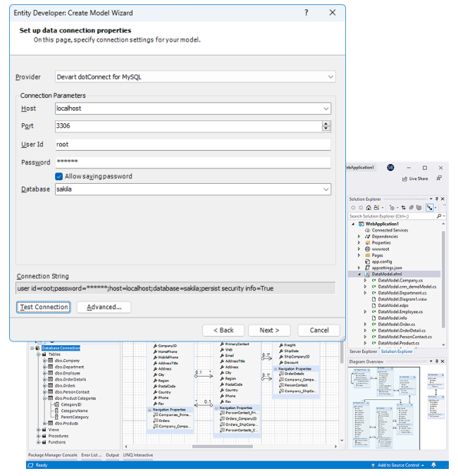Open the Provider dropdown
Viewport: 458px width, 476px height.
[x=330, y=77]
